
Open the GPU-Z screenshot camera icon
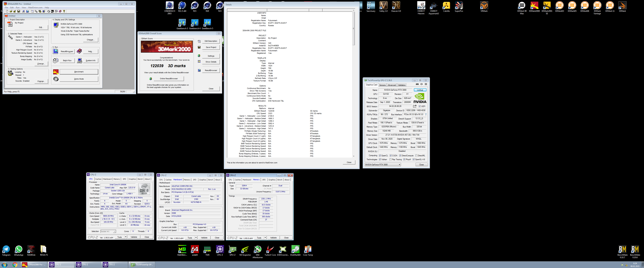(417, 84)
